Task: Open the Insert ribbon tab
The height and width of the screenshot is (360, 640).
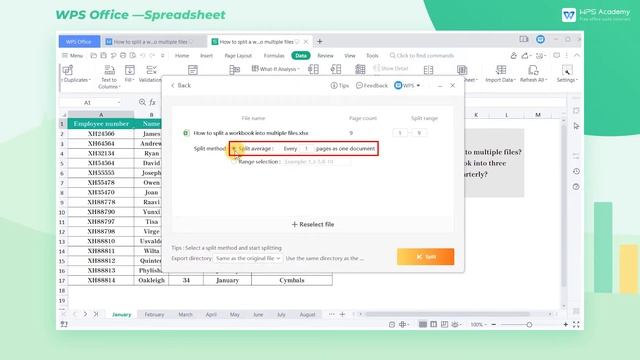Action: tap(206, 56)
